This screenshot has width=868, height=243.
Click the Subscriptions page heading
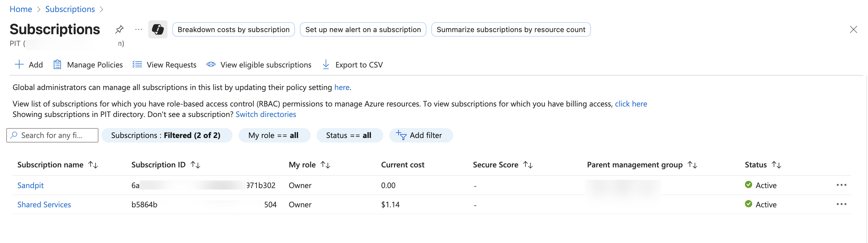coord(55,29)
